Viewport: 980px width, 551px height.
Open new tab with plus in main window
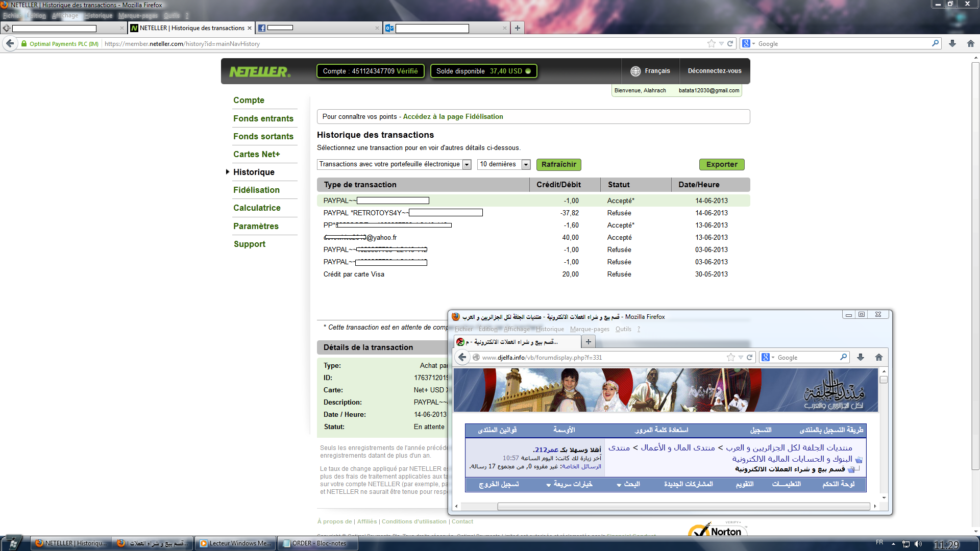click(x=518, y=28)
